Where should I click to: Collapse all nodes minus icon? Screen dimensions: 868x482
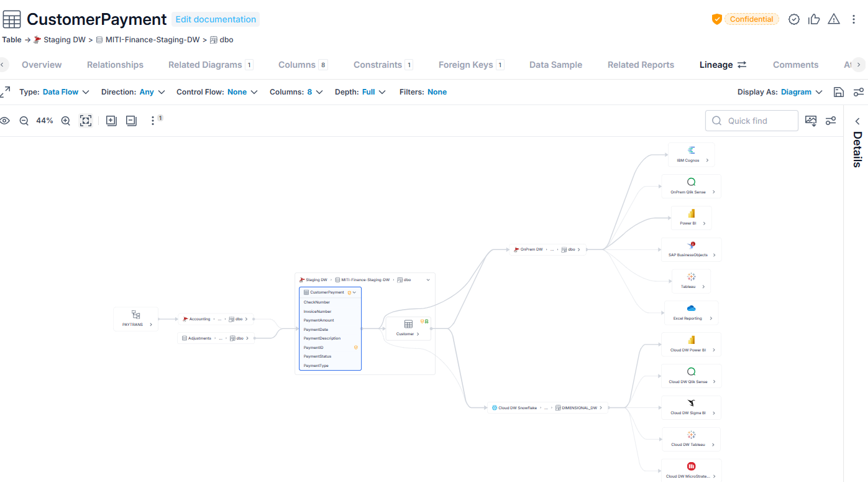click(x=131, y=121)
